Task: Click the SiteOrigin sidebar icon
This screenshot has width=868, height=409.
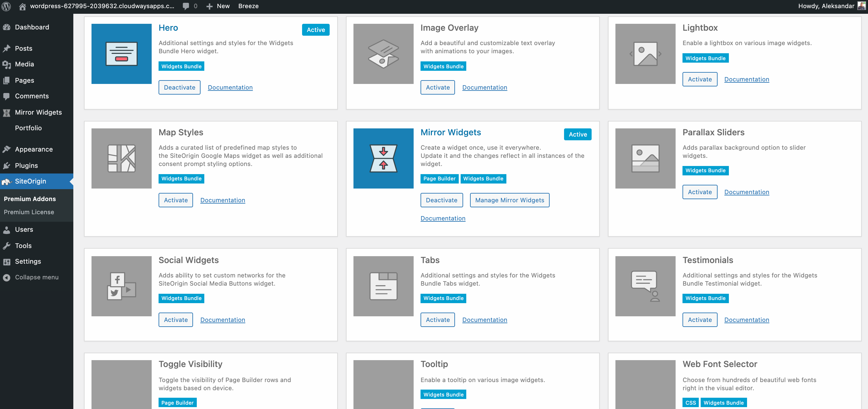Action: (x=7, y=181)
